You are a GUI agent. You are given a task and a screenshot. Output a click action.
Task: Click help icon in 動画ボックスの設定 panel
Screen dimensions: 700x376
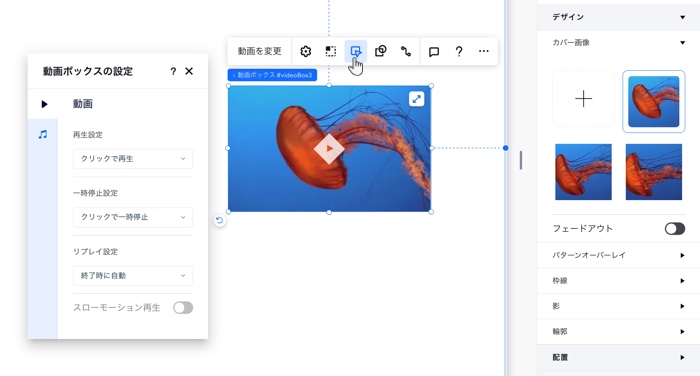173,71
